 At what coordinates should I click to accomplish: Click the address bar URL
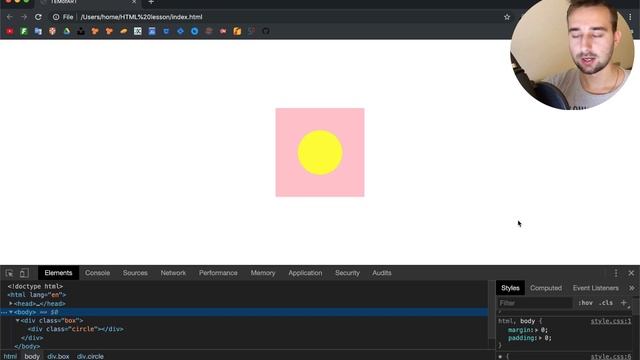141,17
